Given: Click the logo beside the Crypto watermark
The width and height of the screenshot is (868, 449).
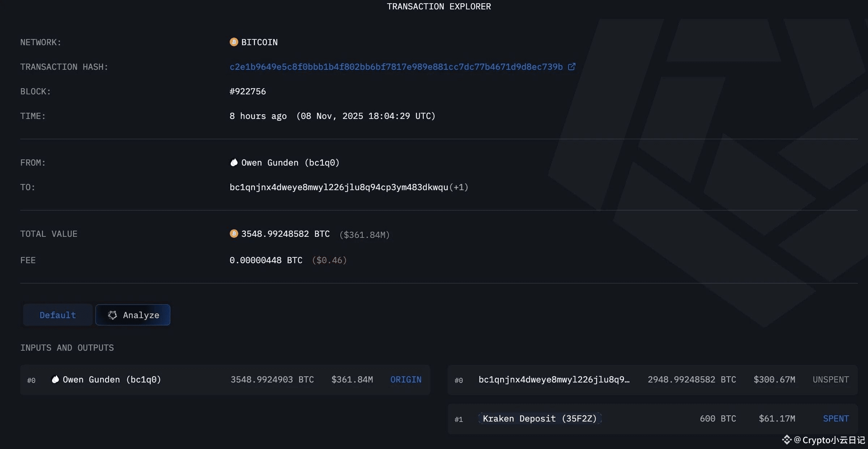Looking at the screenshot, I should [787, 440].
